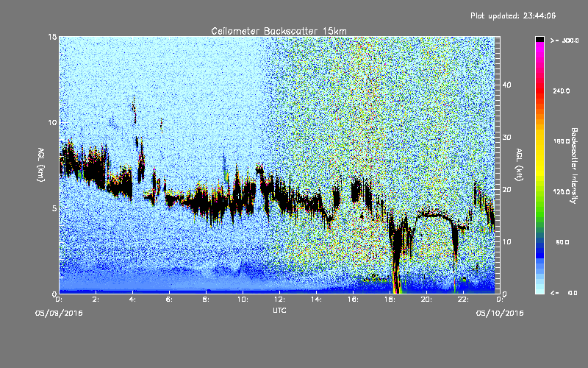Image resolution: width=588 pixels, height=368 pixels.
Task: Click the 18: hour tick label
Action: click(x=390, y=300)
